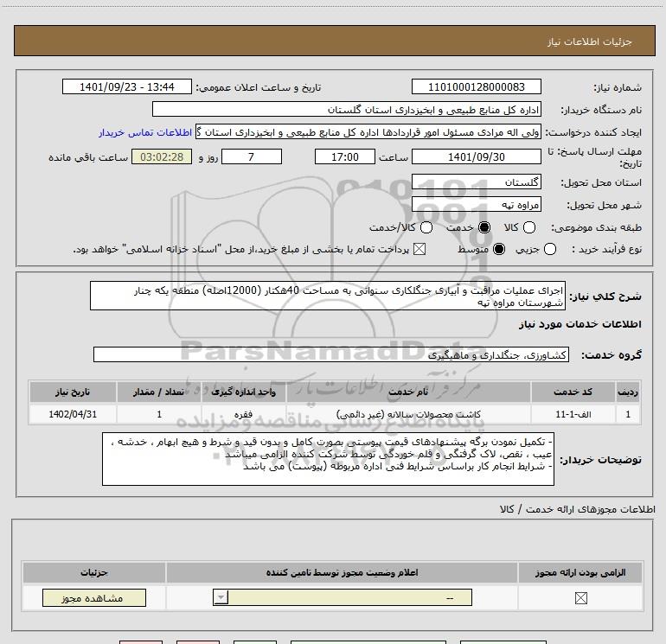
Task: Open the buyer contact information link
Action: (145, 133)
